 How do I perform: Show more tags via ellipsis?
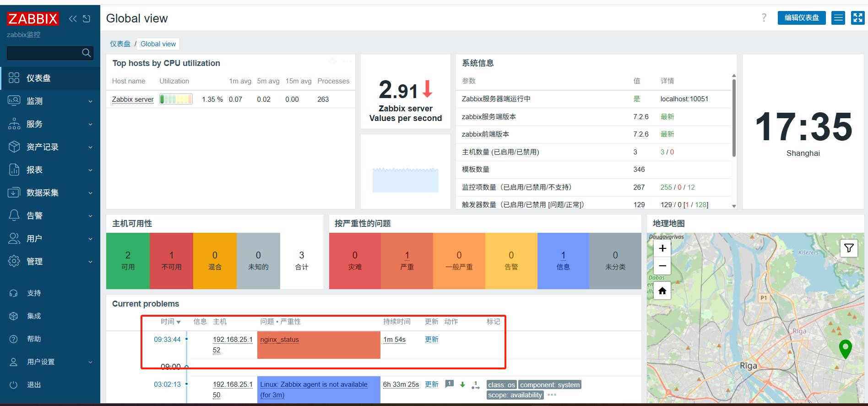[x=552, y=395]
